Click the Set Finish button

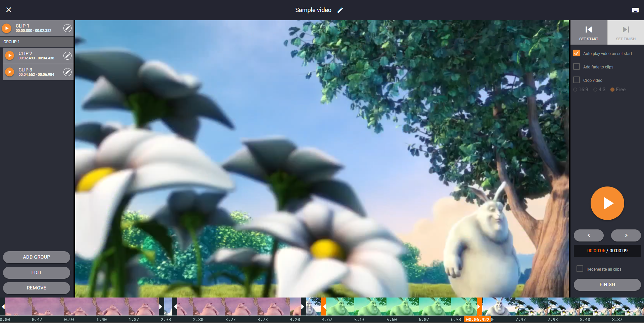click(x=626, y=33)
